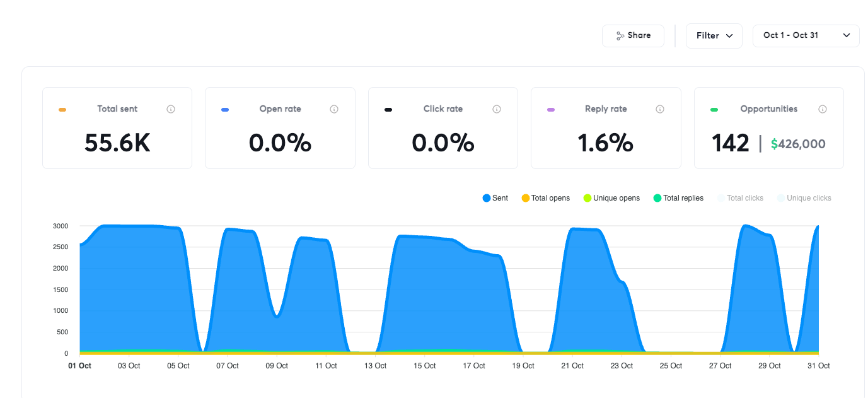
Task: Click the 142 opportunities count
Action: pos(731,143)
